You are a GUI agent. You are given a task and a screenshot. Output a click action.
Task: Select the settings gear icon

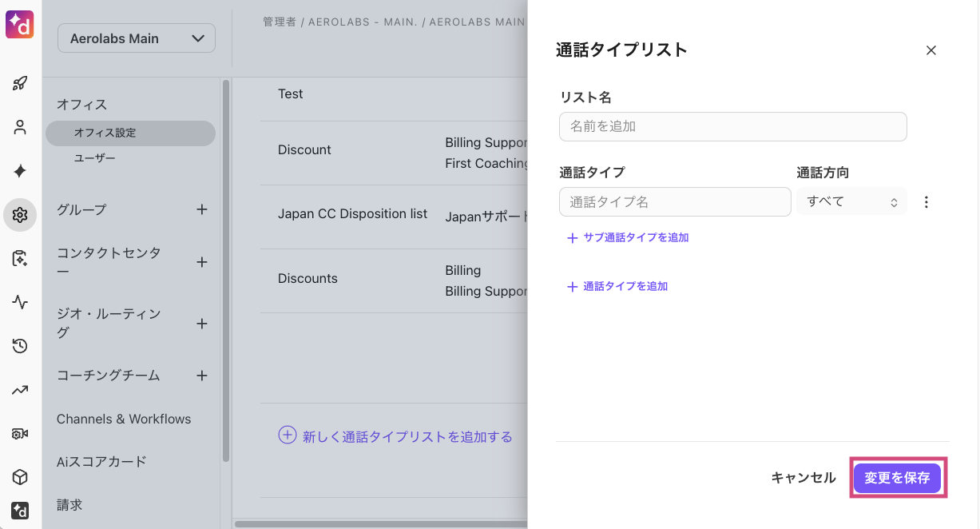point(19,215)
